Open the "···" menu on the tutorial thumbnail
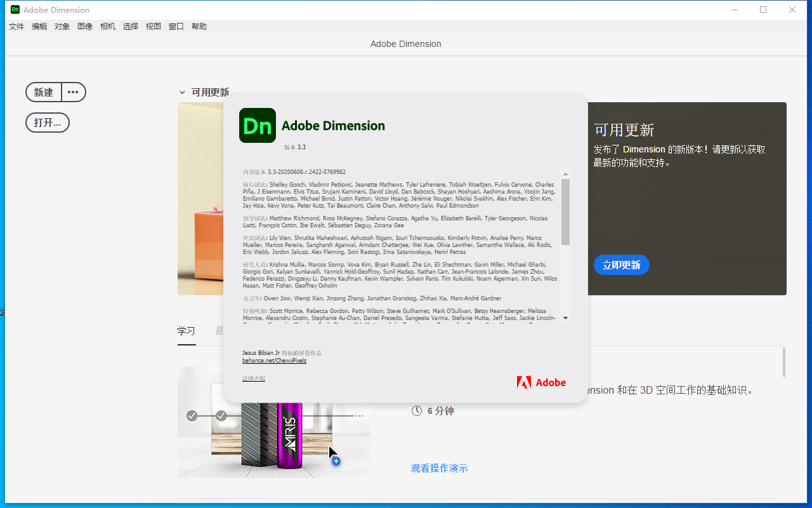812x508 pixels. pyautogui.click(x=359, y=415)
